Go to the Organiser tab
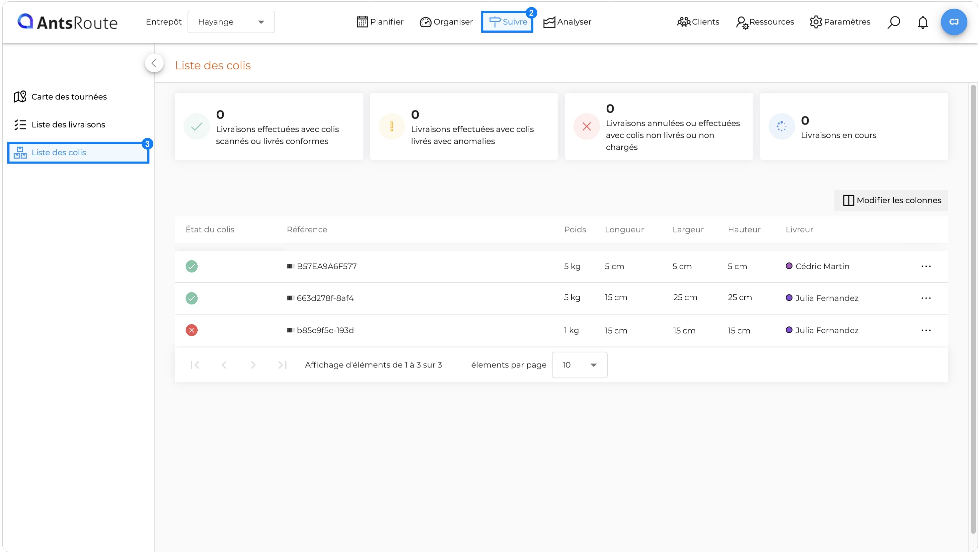 pyautogui.click(x=446, y=22)
